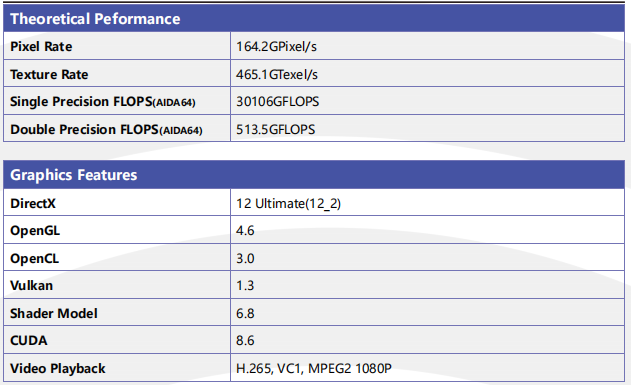The height and width of the screenshot is (385, 631).
Task: Click the OpenCL 3.0 value
Action: tap(245, 258)
